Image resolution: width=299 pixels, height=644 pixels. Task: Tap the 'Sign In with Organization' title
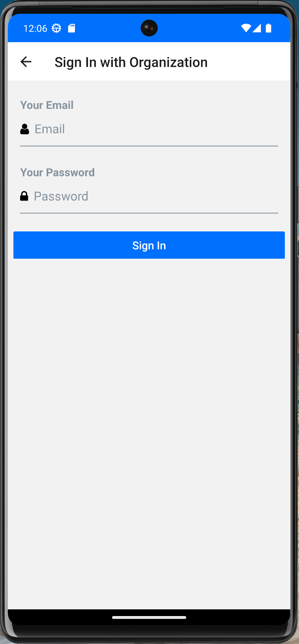131,62
